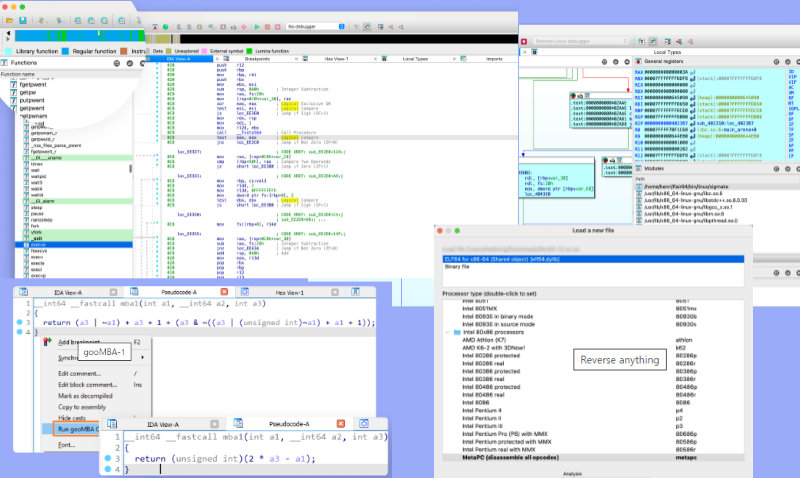This screenshot has width=800, height=478.
Task: Open the Imports tab
Action: pos(494,59)
